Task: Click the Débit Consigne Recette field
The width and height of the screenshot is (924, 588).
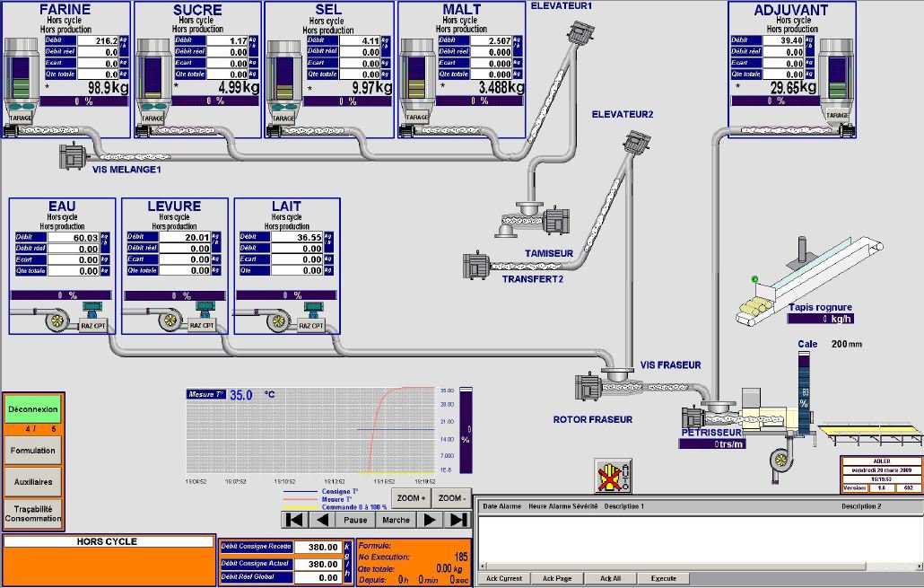Action: [318, 547]
